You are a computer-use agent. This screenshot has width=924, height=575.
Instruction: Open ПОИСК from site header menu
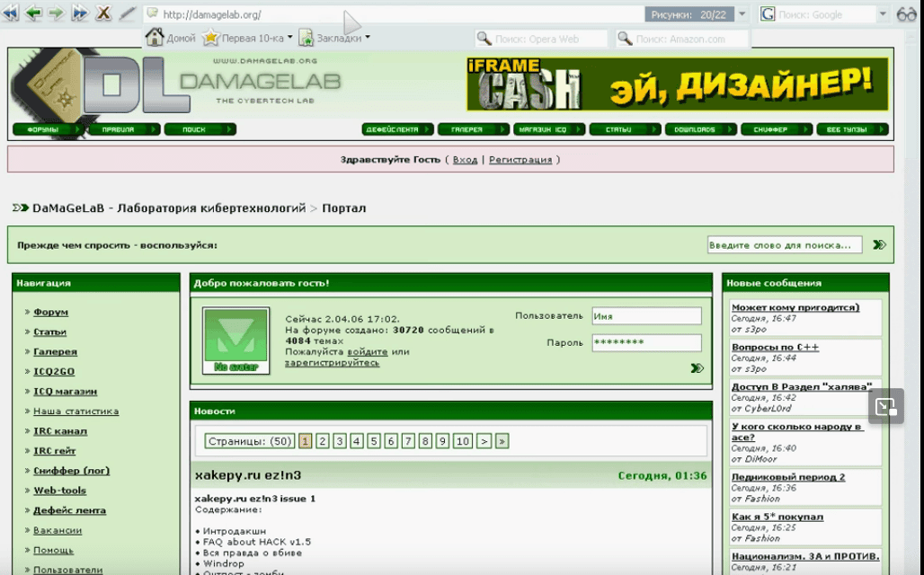[x=200, y=129]
